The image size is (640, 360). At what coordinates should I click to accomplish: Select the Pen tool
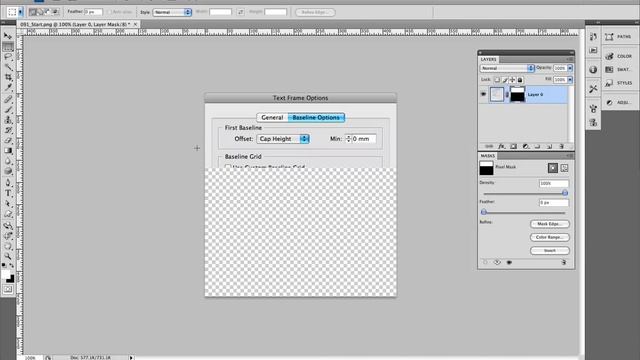tap(8, 183)
